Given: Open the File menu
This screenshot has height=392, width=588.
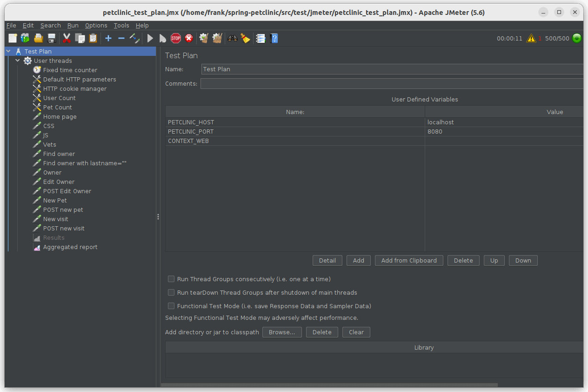Looking at the screenshot, I should 11,26.
